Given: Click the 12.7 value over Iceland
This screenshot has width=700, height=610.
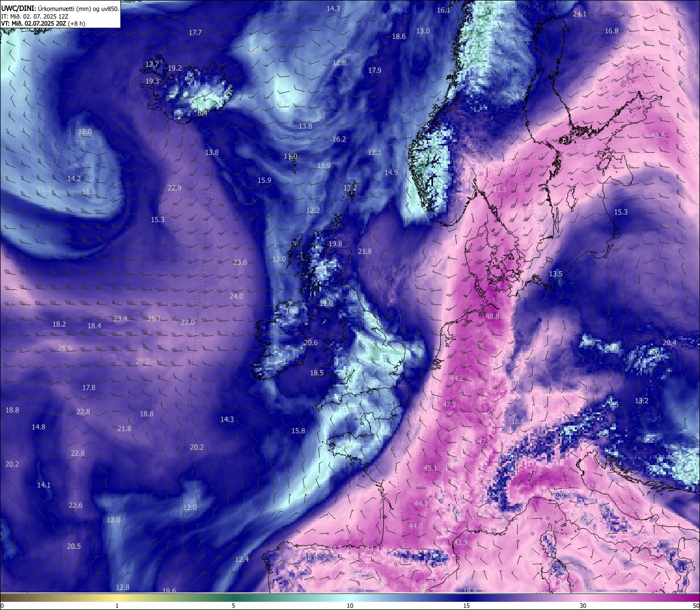Looking at the screenshot, I should click(x=152, y=65).
